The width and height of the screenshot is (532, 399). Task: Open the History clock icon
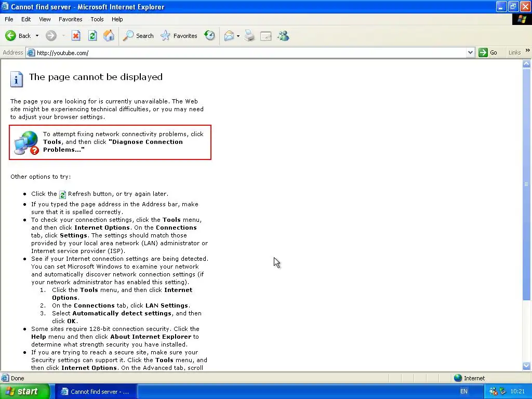tap(210, 35)
